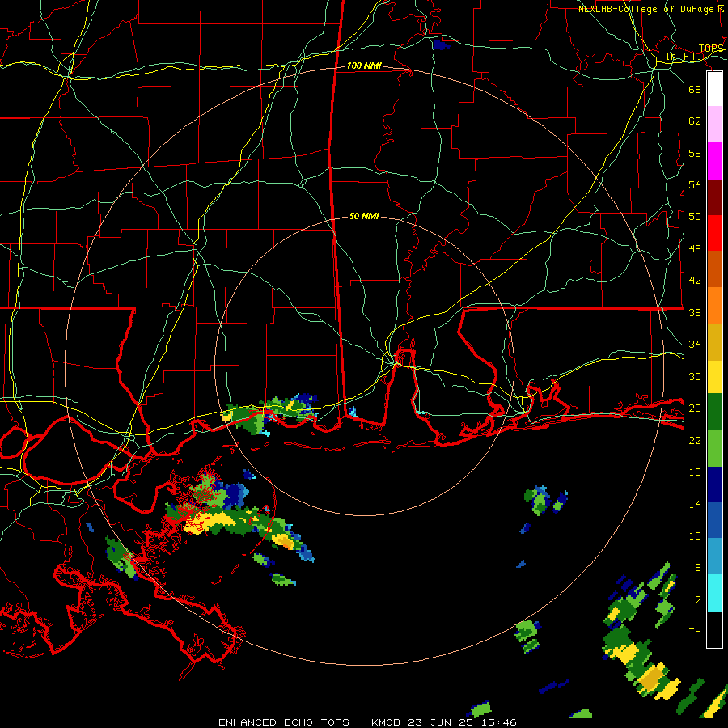Click the "(K FT)" units label

point(685,57)
